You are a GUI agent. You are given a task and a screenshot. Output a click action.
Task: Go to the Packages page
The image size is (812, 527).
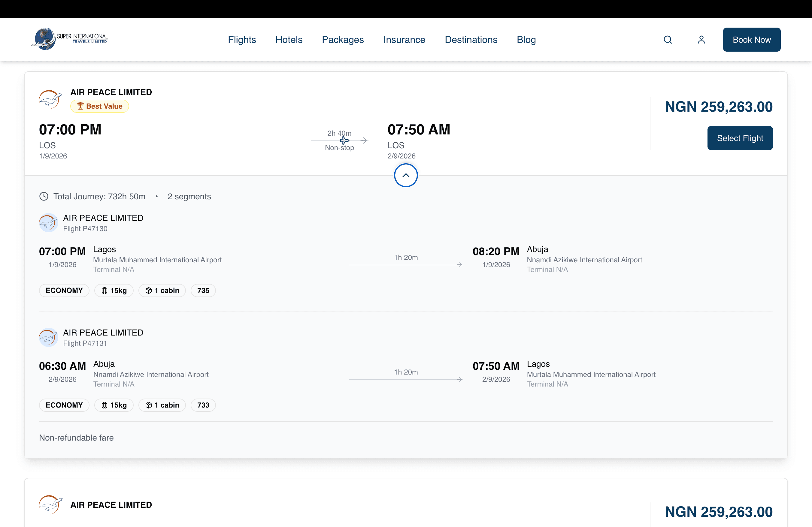[343, 40]
